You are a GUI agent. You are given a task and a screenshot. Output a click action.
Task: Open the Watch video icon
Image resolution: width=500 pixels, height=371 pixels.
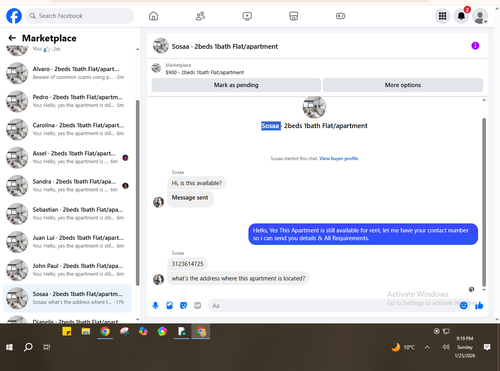click(247, 16)
